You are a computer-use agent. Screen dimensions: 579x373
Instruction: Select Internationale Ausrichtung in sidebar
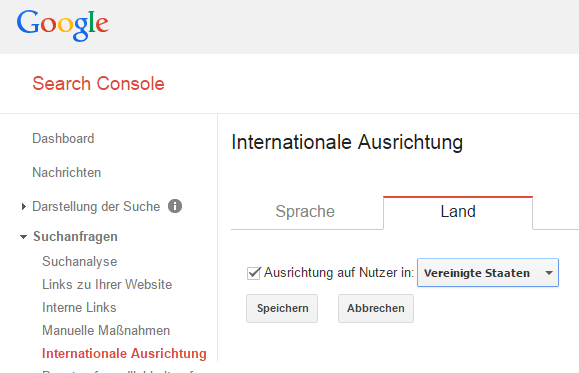[124, 353]
